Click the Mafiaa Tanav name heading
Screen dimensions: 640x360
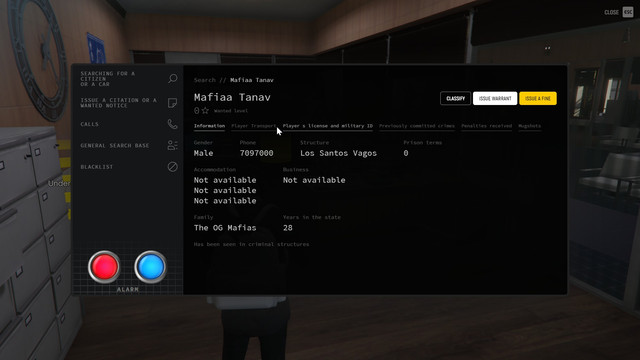click(x=232, y=97)
